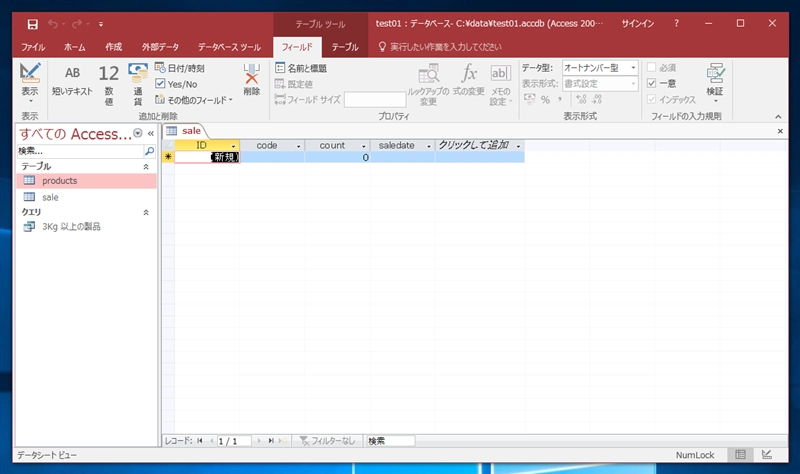800x474 pixels.
Task: Click the percent format icon
Action: coord(545,99)
